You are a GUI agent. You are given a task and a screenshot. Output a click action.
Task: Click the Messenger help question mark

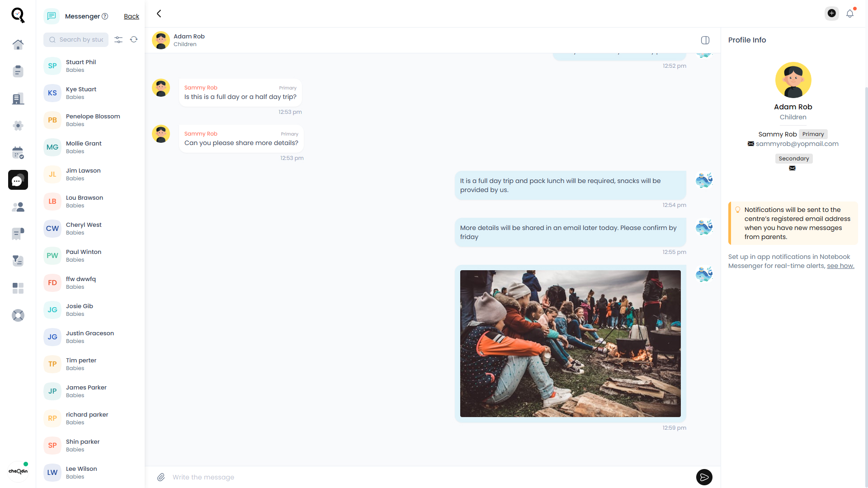click(105, 16)
